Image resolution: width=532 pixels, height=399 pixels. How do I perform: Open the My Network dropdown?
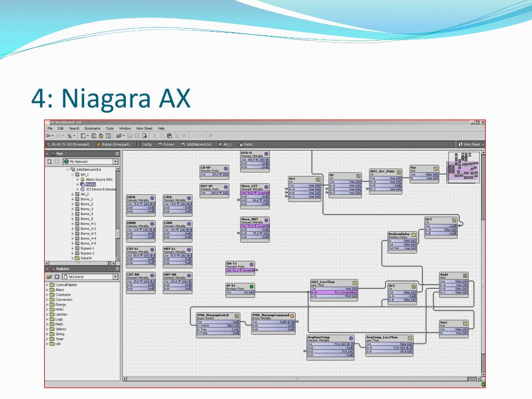tap(115, 162)
